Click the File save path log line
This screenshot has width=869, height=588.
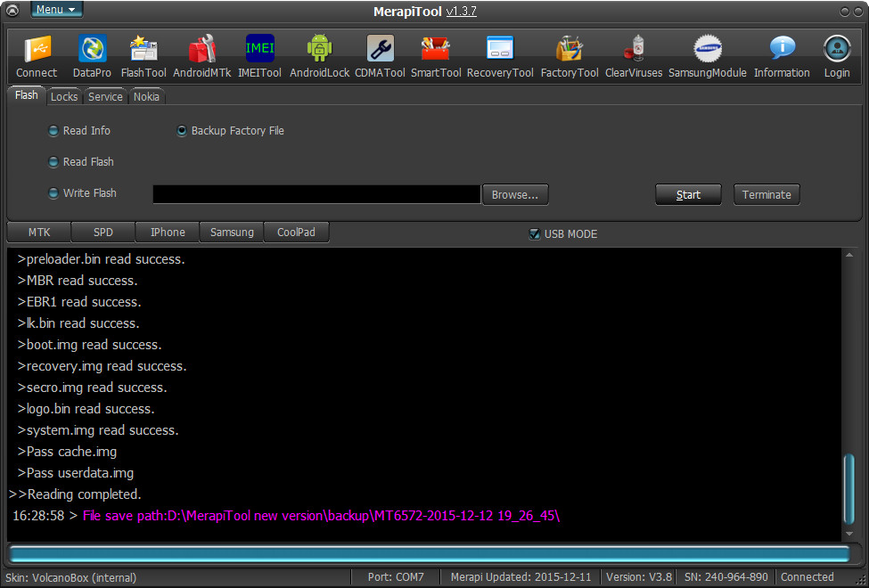tap(286, 516)
